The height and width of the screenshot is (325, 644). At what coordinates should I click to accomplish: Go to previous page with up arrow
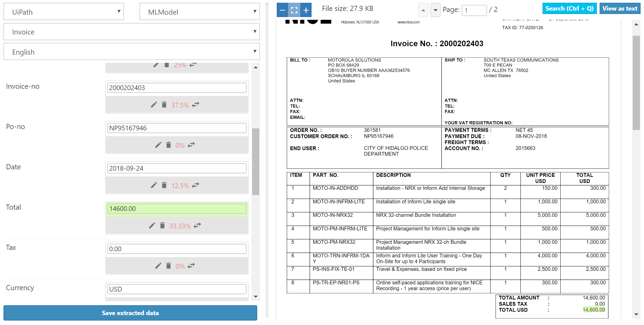(423, 10)
